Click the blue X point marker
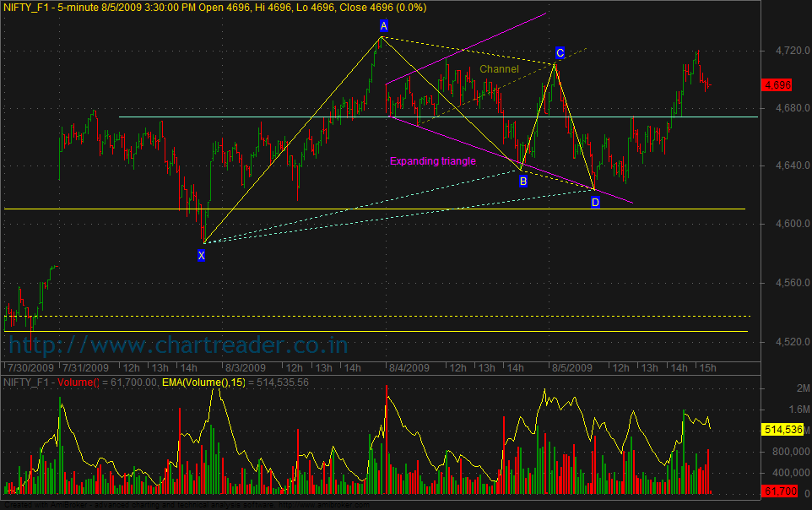Viewport: 812px width, 510px height. [x=201, y=255]
